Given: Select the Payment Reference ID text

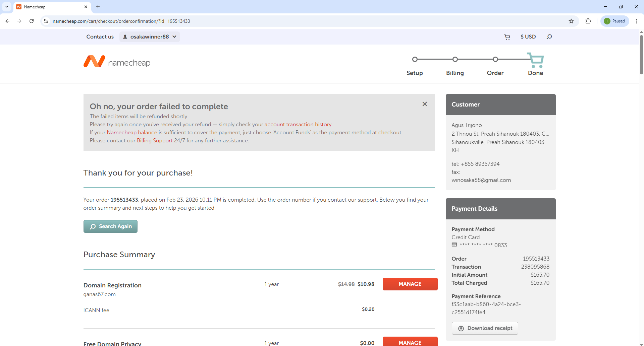Looking at the screenshot, I should coord(486,308).
